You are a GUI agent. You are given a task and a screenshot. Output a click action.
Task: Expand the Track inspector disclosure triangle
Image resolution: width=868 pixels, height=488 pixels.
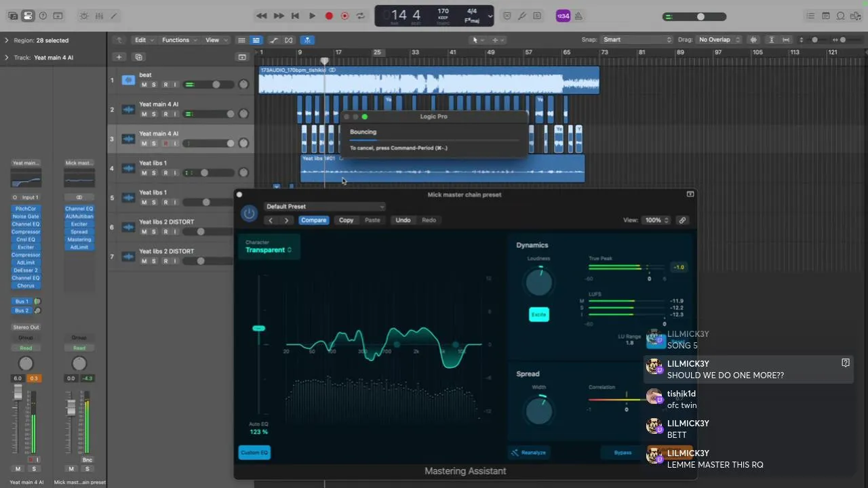point(7,58)
